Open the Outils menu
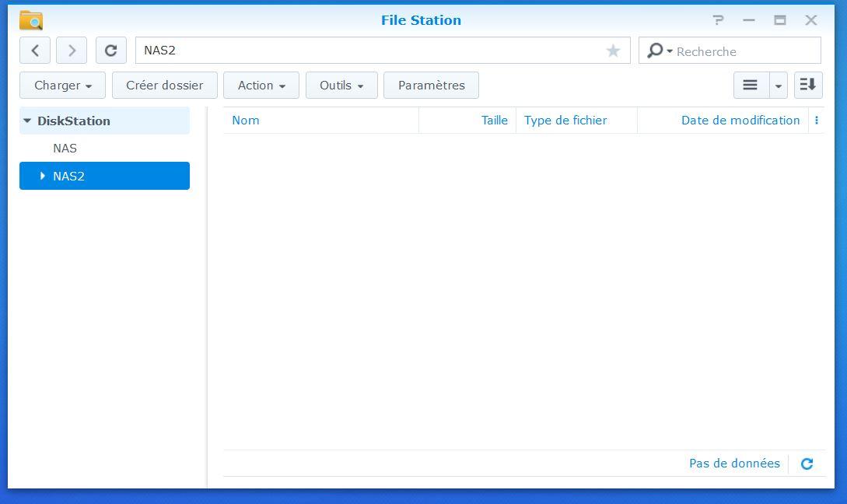This screenshot has width=847, height=504. pyautogui.click(x=341, y=86)
